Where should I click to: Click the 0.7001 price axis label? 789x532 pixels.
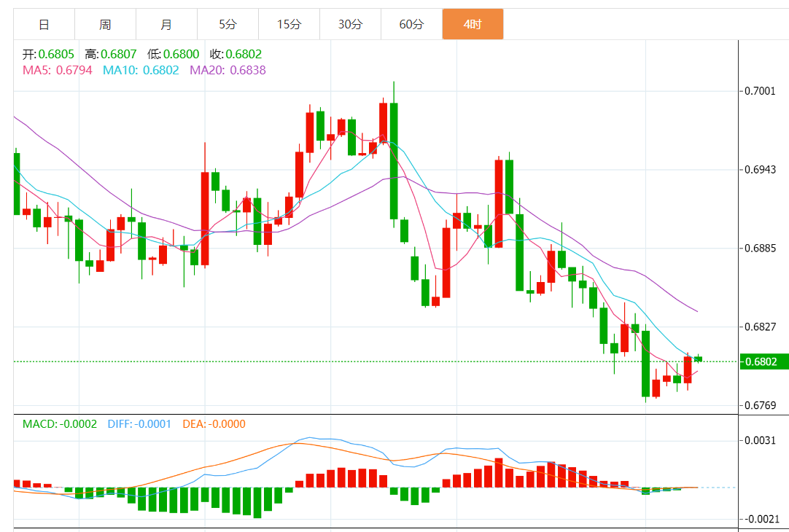click(x=760, y=91)
